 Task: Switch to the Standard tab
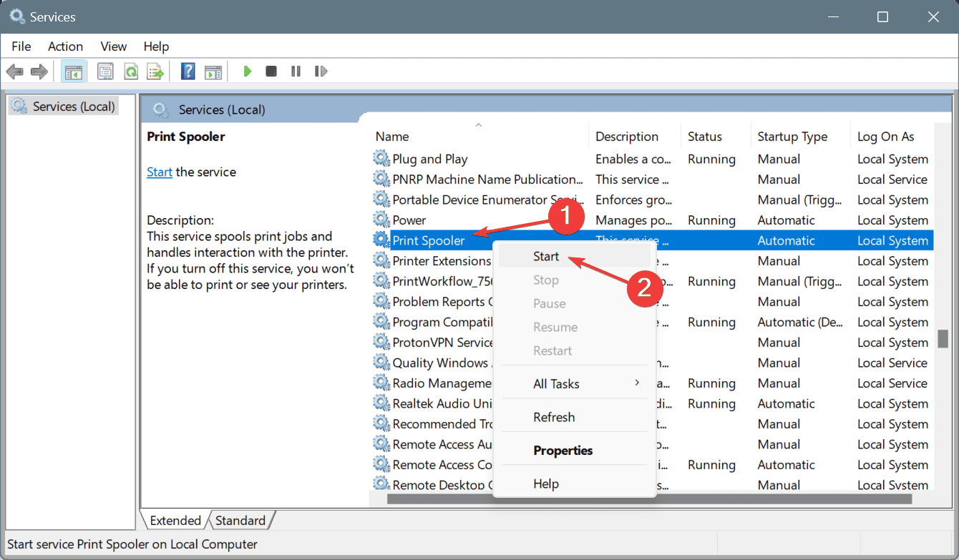240,521
